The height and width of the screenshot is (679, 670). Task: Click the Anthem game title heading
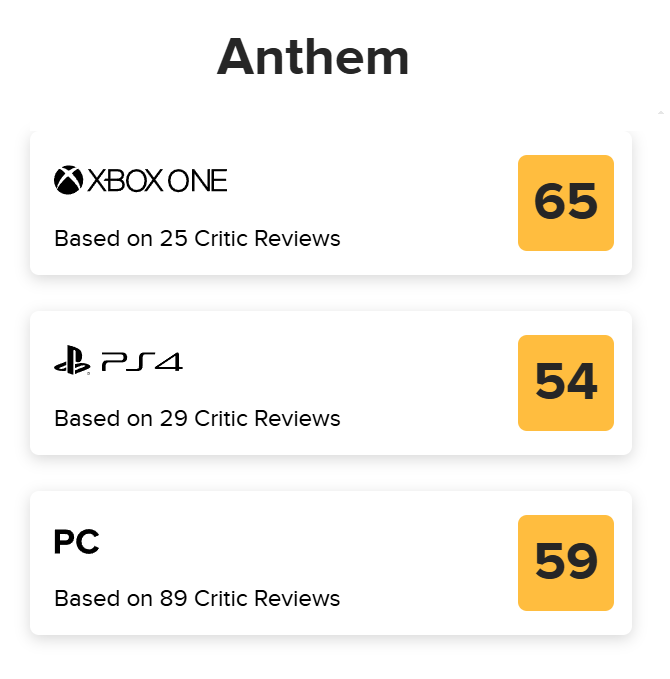click(x=313, y=57)
